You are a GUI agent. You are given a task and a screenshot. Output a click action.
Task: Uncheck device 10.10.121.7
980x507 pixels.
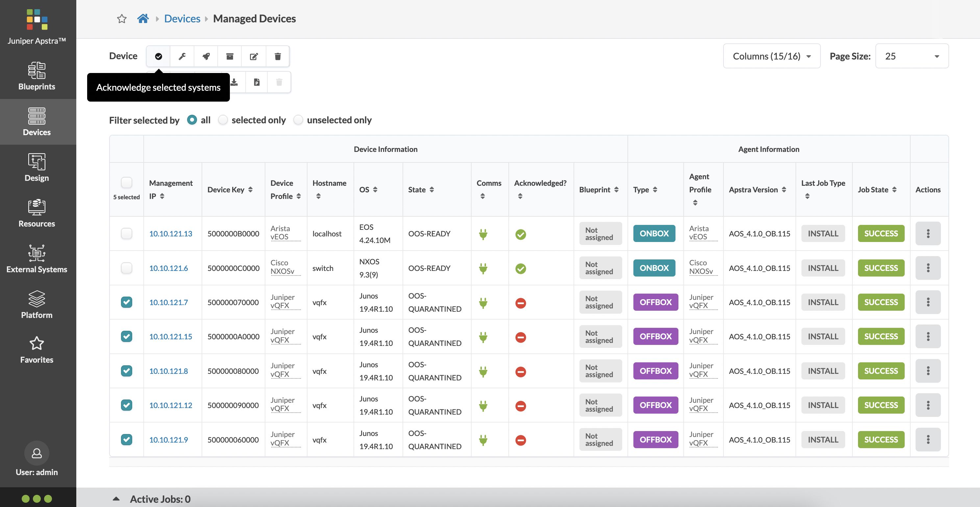pos(127,302)
